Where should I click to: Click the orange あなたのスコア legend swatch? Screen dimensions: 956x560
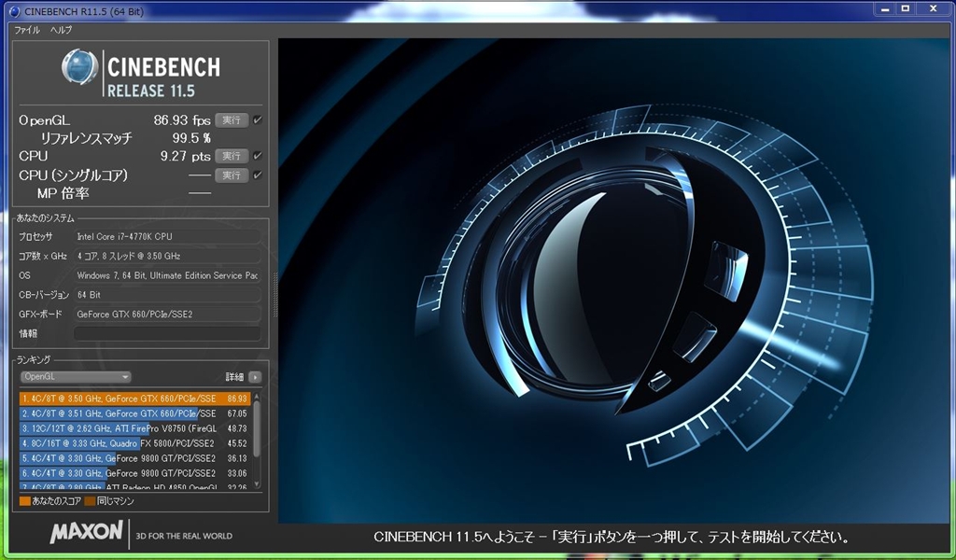point(25,501)
